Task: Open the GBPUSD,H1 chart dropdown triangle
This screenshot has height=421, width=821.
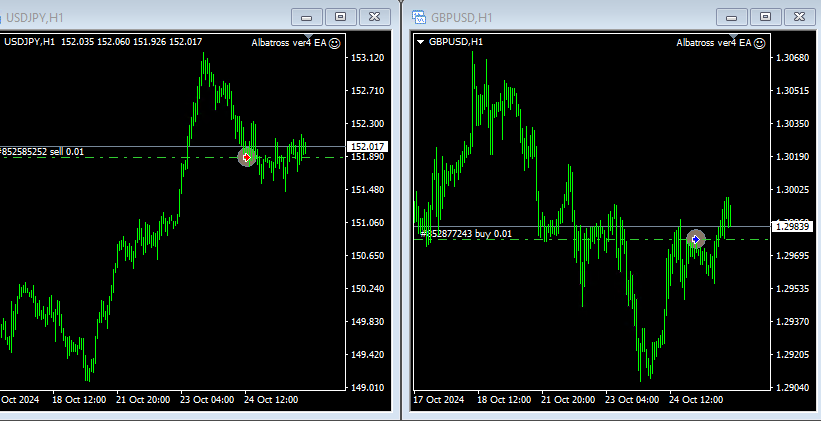Action: pos(420,42)
